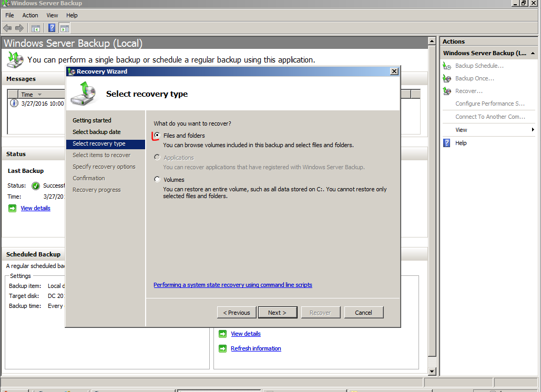Collapse the Windows Server Backup actions group

(x=533, y=53)
